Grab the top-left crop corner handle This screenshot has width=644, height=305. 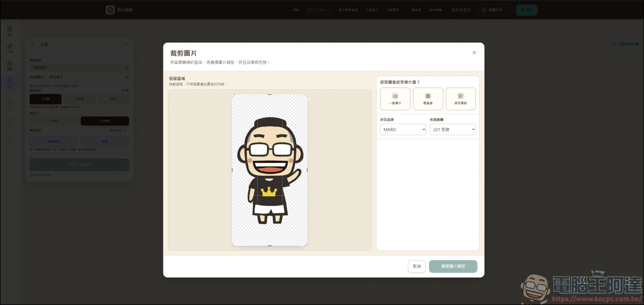pyautogui.click(x=232, y=95)
